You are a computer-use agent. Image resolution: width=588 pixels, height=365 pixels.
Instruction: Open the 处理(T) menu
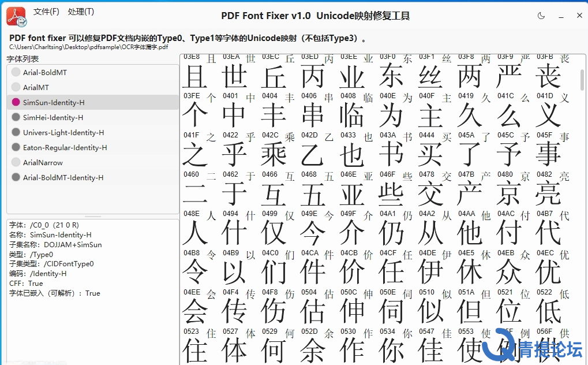(82, 11)
